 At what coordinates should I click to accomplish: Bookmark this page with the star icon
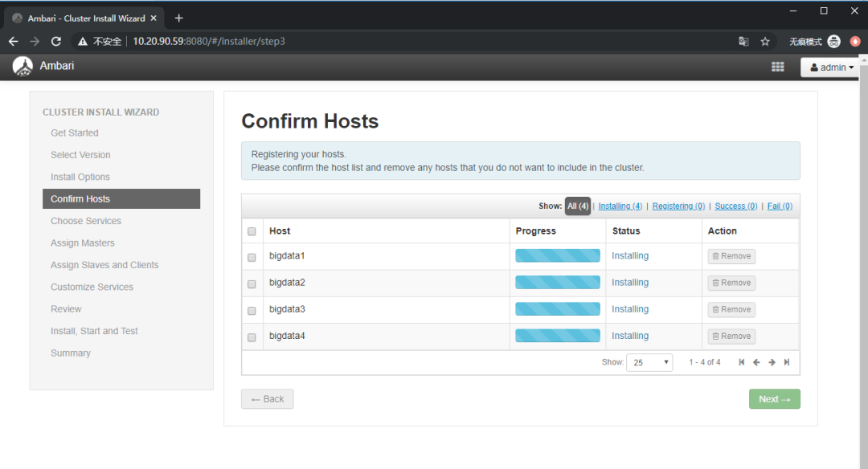coord(765,41)
